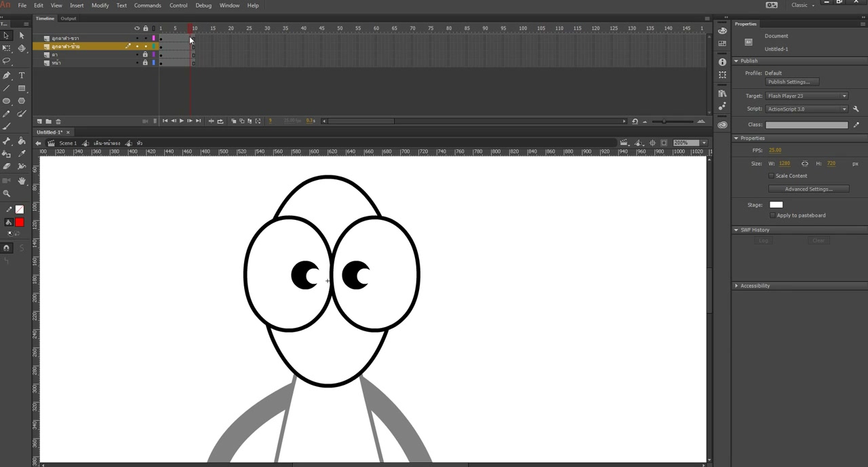Switch to the Output tab
Screen dimensions: 868x467
tap(68, 18)
